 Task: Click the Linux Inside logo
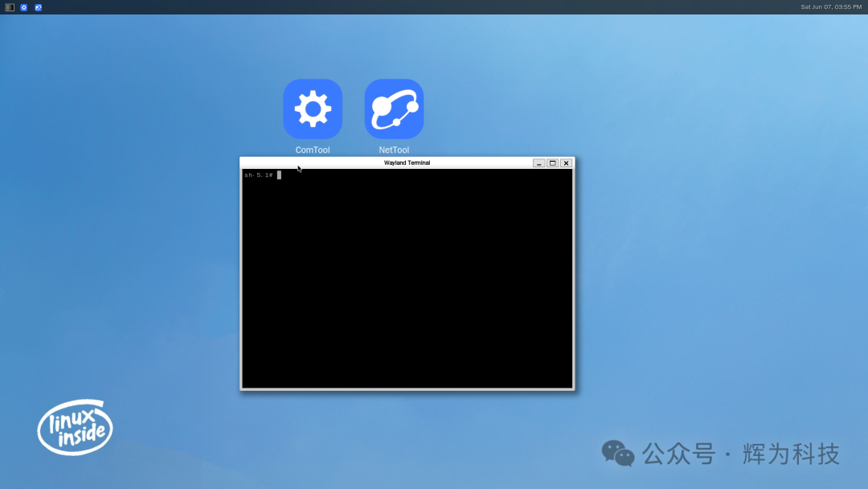pos(74,429)
